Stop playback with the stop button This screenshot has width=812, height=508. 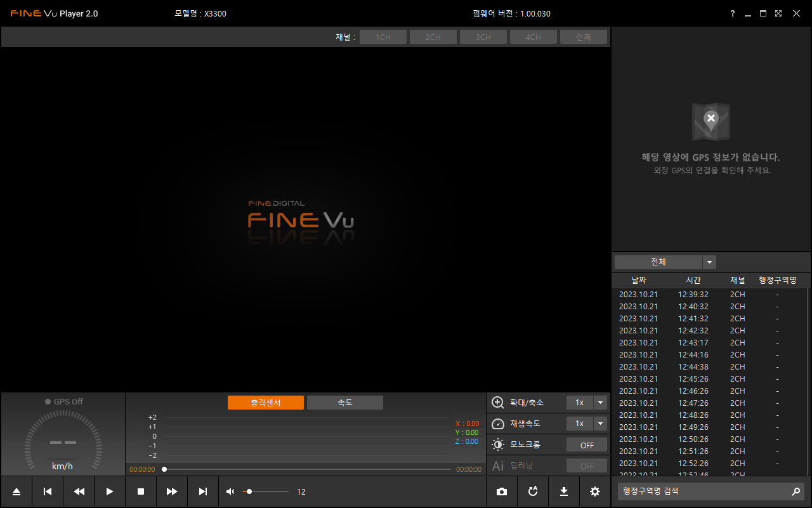[141, 491]
